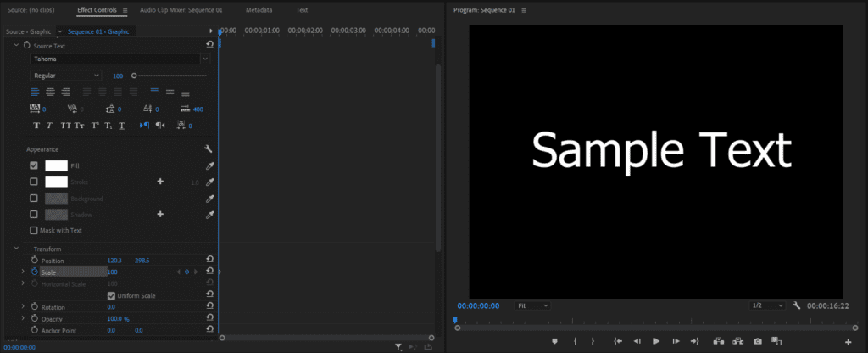Enable the Stroke checkbox
This screenshot has height=353, width=868.
click(34, 182)
